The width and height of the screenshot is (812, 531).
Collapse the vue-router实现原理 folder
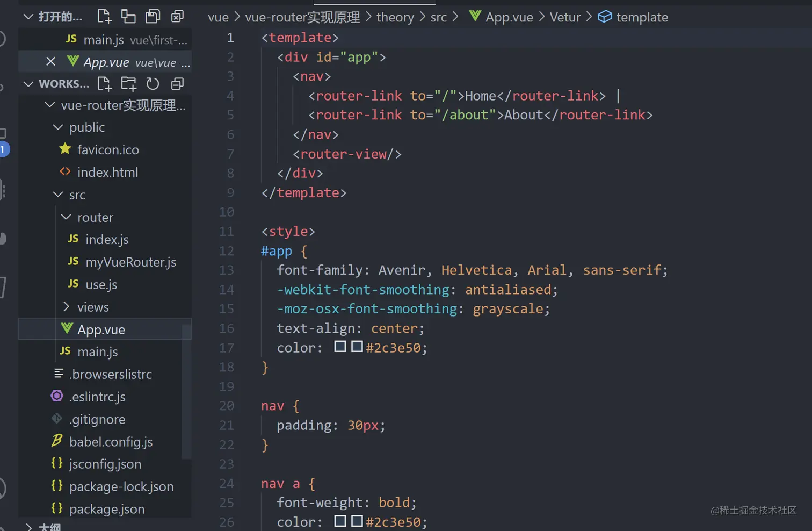(50, 105)
